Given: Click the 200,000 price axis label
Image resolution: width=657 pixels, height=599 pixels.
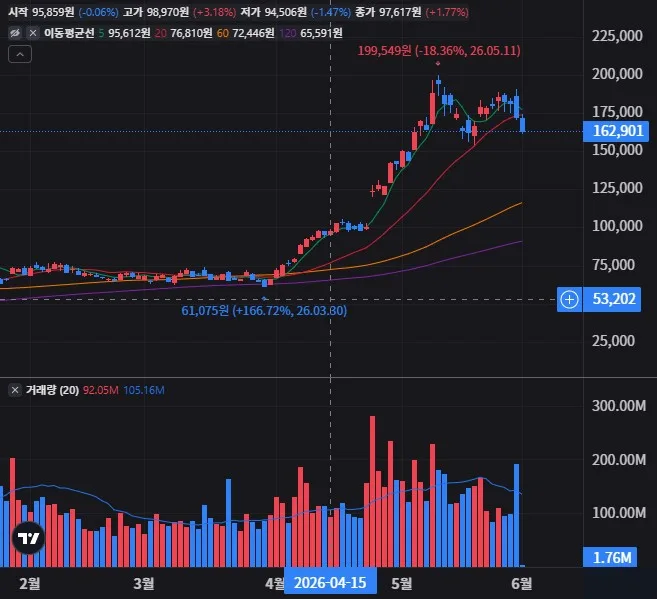Looking at the screenshot, I should [617, 74].
